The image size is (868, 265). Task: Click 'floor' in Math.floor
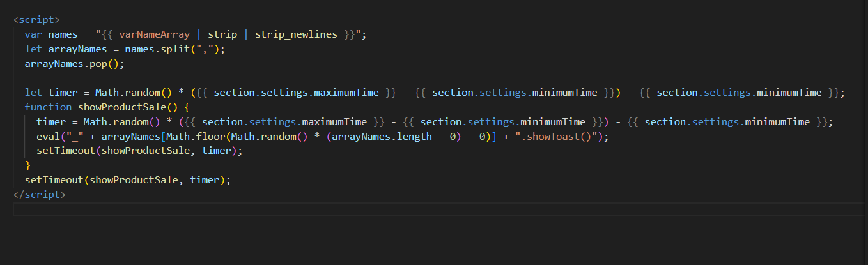coord(206,137)
